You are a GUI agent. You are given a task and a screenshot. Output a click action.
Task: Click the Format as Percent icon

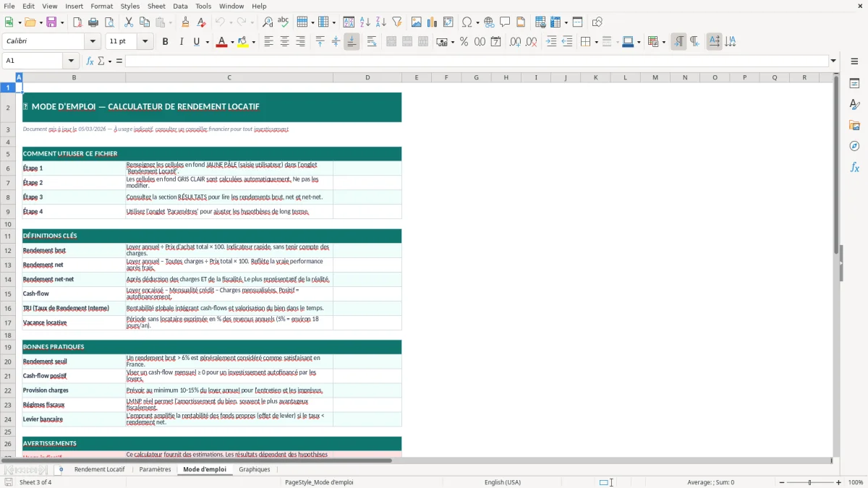coord(464,42)
